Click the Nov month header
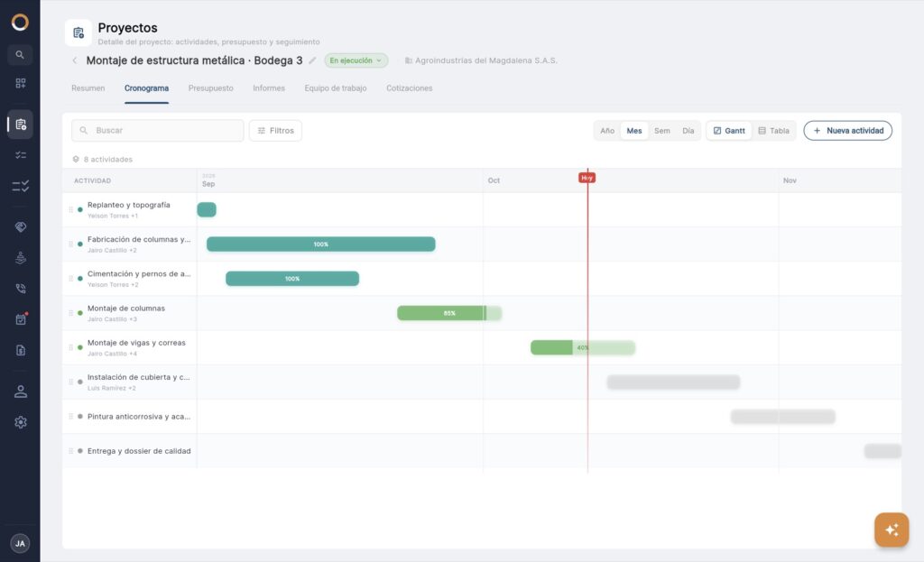 point(789,180)
